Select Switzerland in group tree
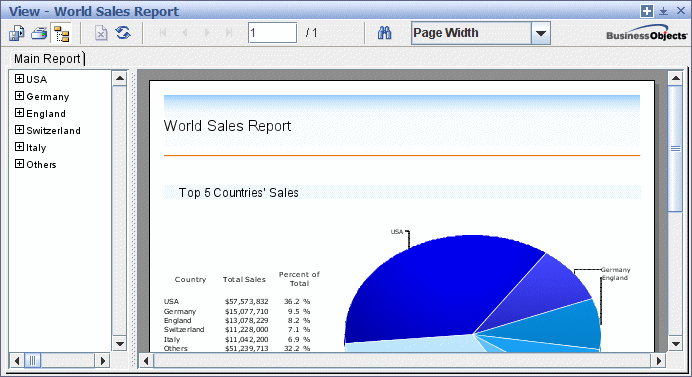Screen dimensions: 692x377 pyautogui.click(x=53, y=131)
